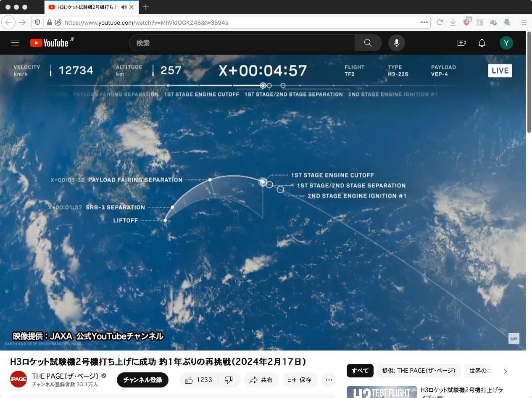Screen dimensions: 532x398
Task: Open the browser downloads arrow
Action: click(453, 22)
